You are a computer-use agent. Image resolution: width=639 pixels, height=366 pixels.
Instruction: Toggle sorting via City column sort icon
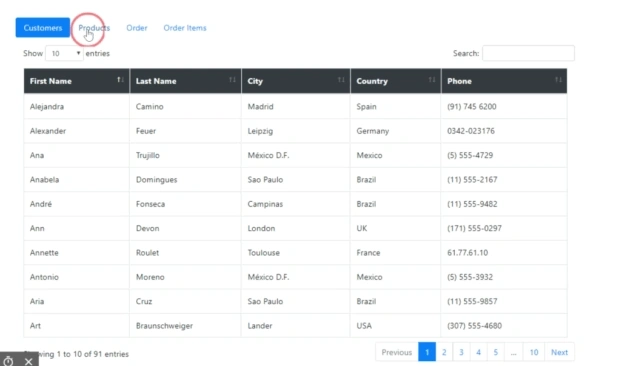(x=341, y=80)
